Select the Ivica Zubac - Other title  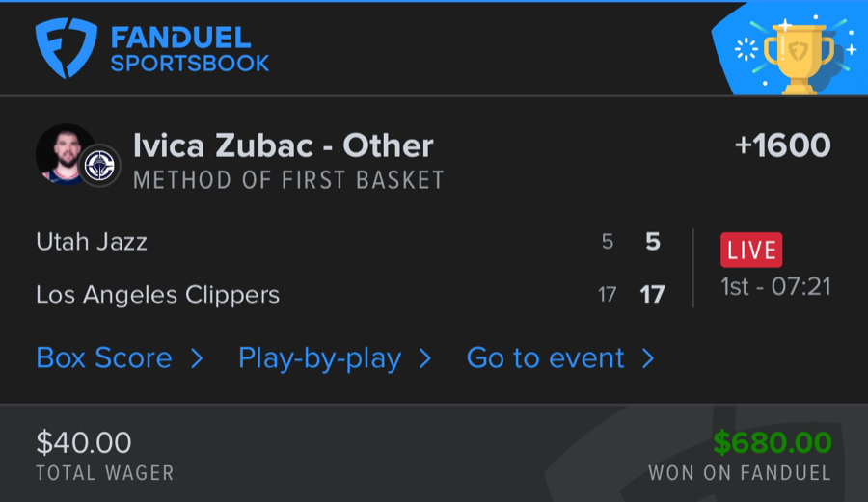(284, 145)
